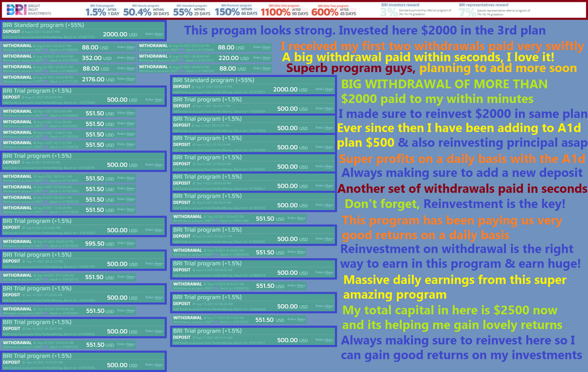Select the Aug-31-2021 Standard program 2000.00 deposit
Viewport: 588px width, 372px height.
click(x=254, y=86)
